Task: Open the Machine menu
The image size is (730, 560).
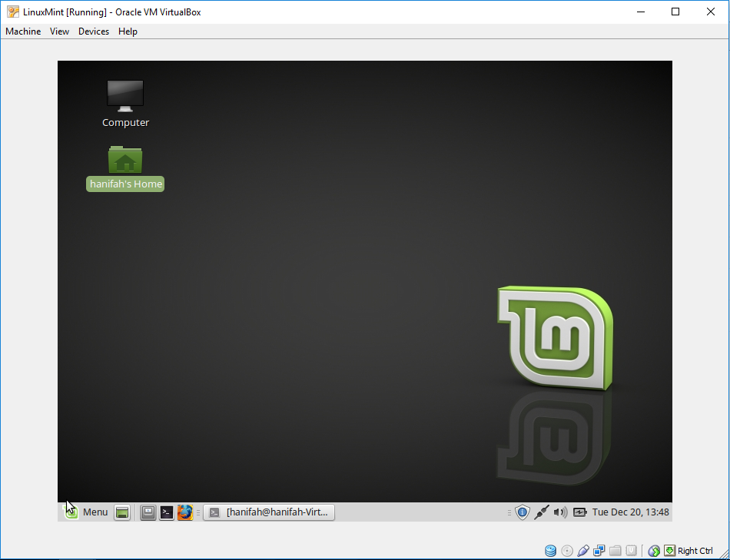Action: pyautogui.click(x=23, y=31)
